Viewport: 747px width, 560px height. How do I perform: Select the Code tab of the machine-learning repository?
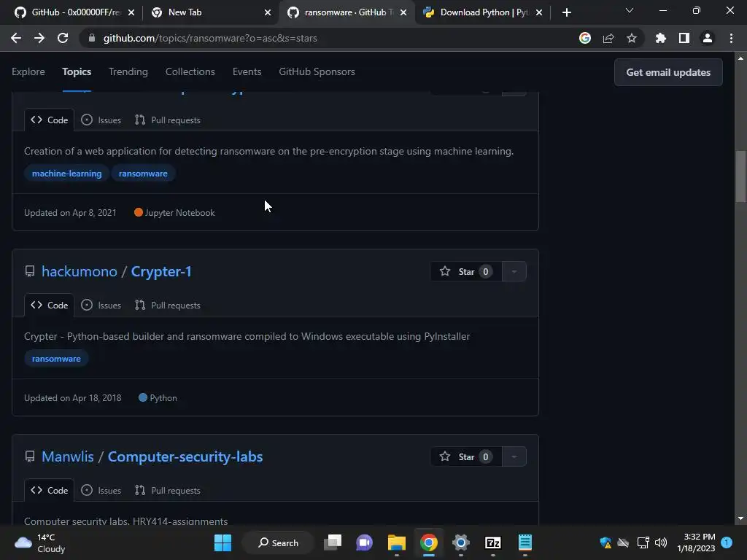49,120
